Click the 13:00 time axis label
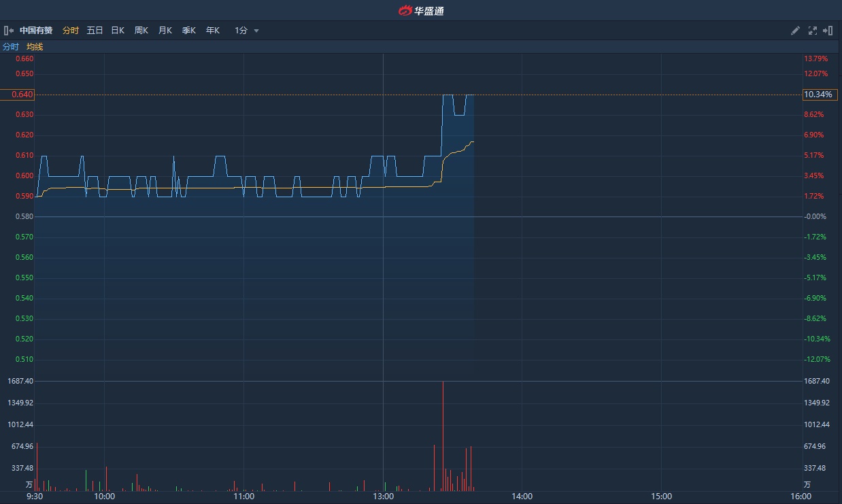842x504 pixels. click(x=383, y=497)
